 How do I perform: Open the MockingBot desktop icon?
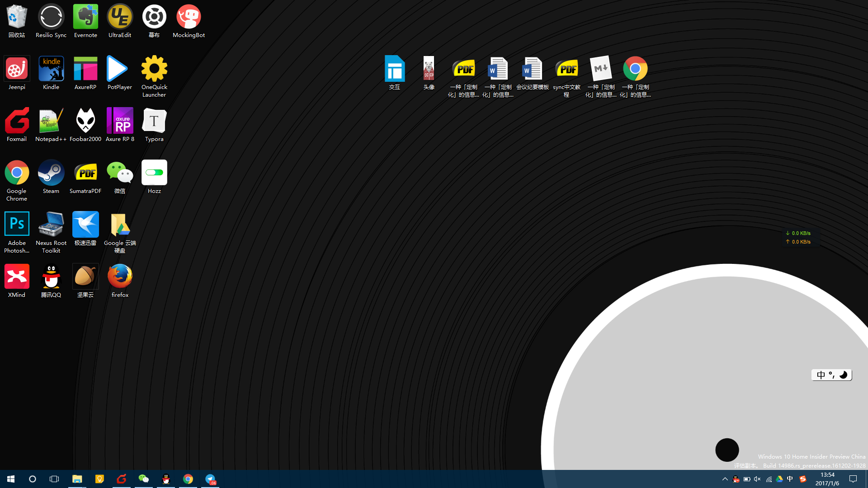tap(189, 21)
